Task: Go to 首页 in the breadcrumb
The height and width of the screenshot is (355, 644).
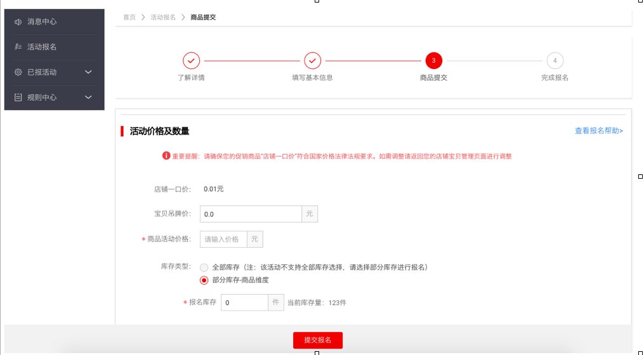Action: pos(129,17)
